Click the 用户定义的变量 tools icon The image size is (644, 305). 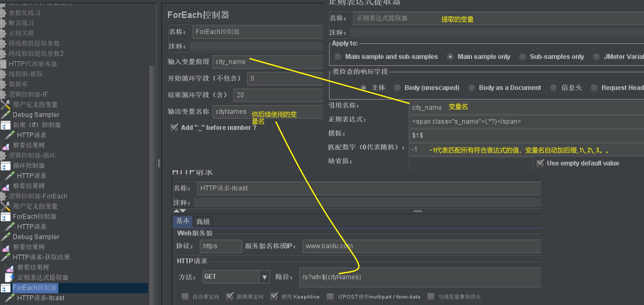pyautogui.click(x=5, y=104)
